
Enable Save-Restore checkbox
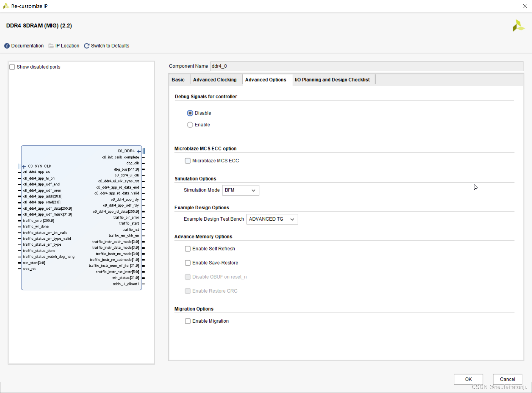coord(188,263)
